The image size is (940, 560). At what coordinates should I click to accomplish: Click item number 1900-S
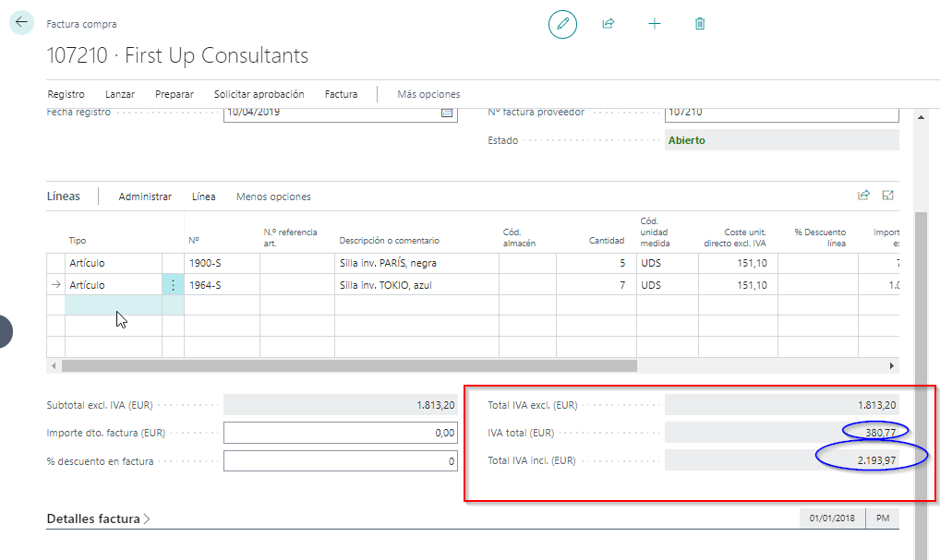coord(205,263)
